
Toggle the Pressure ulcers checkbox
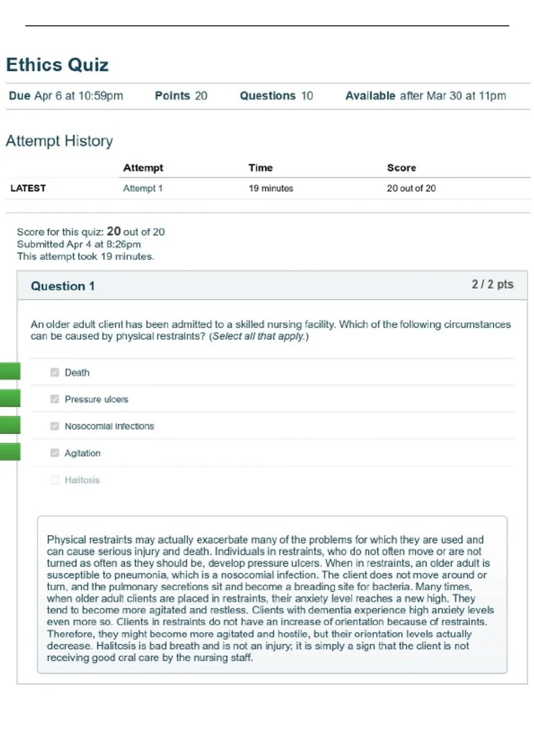(x=55, y=399)
